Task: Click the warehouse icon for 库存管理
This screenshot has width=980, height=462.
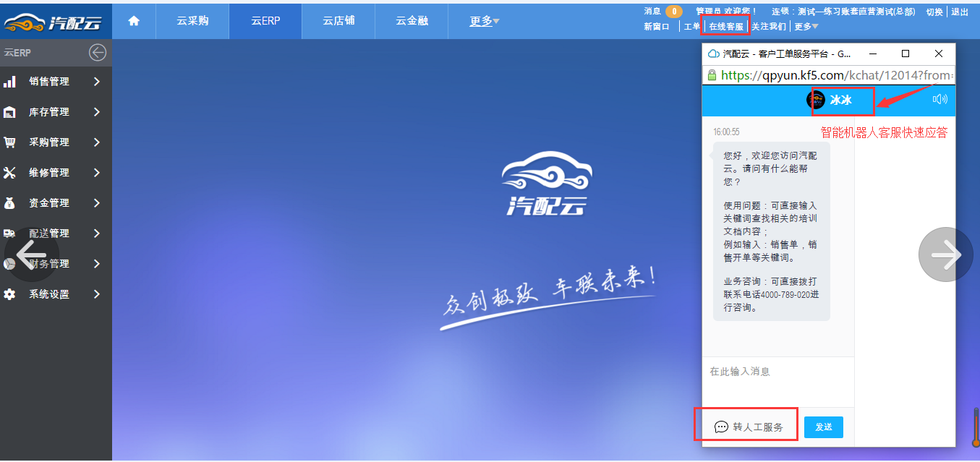Action: (9, 112)
